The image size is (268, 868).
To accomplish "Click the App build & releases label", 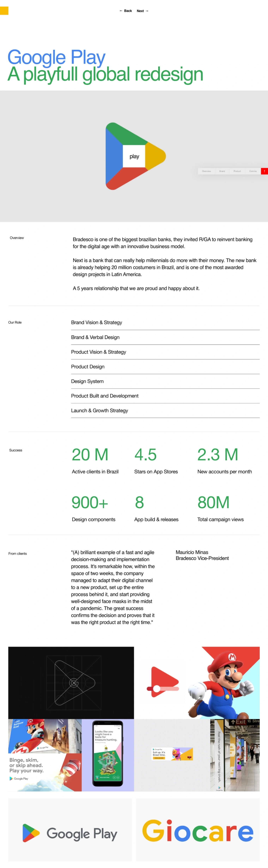I will click(156, 519).
